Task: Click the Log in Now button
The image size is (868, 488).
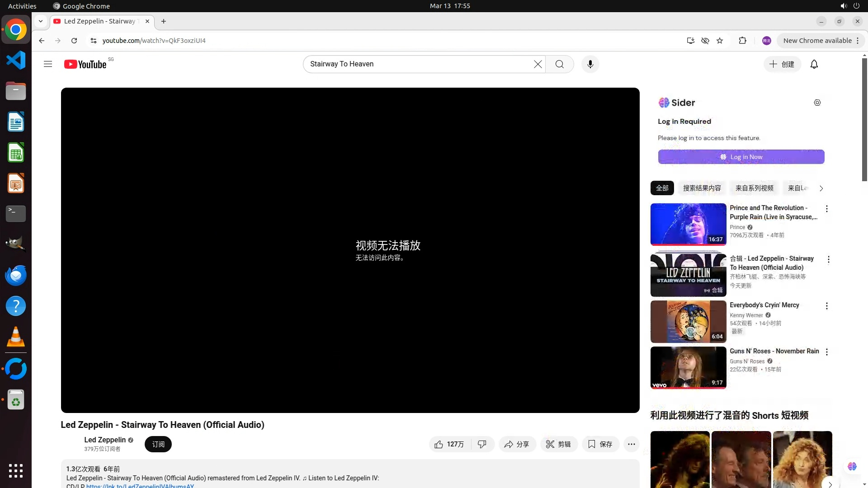Action: click(741, 157)
